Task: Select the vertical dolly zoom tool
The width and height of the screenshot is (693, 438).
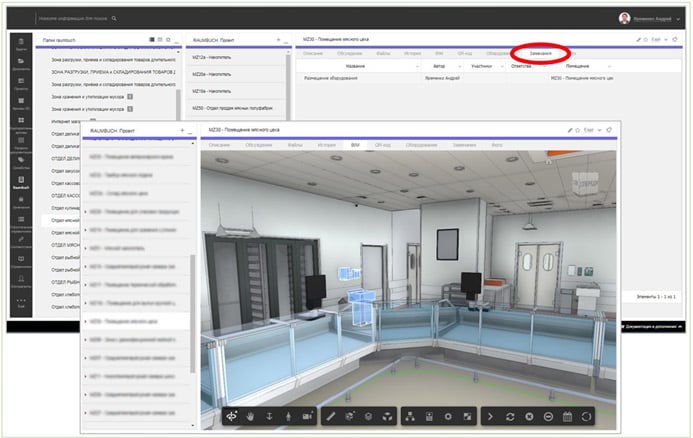Action: (x=269, y=416)
